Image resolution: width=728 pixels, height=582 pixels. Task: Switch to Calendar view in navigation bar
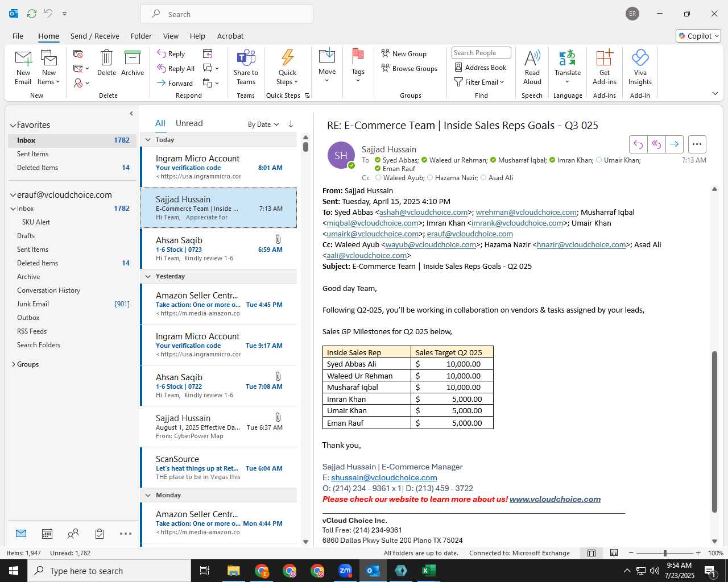pos(47,534)
